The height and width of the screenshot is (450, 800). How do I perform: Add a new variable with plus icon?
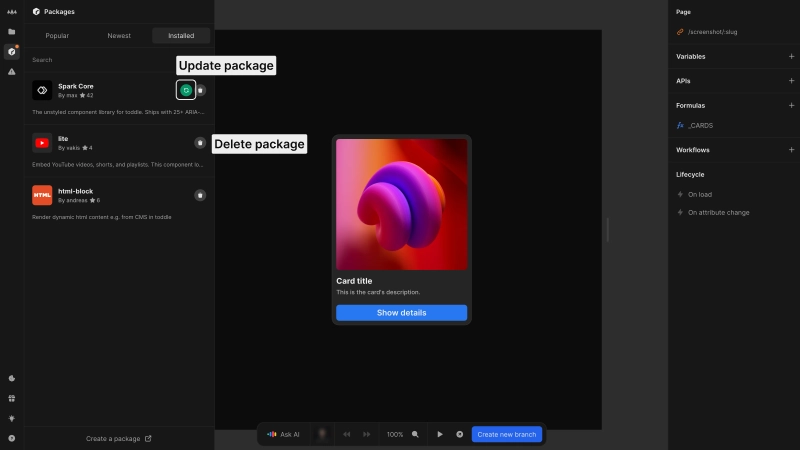coord(791,56)
